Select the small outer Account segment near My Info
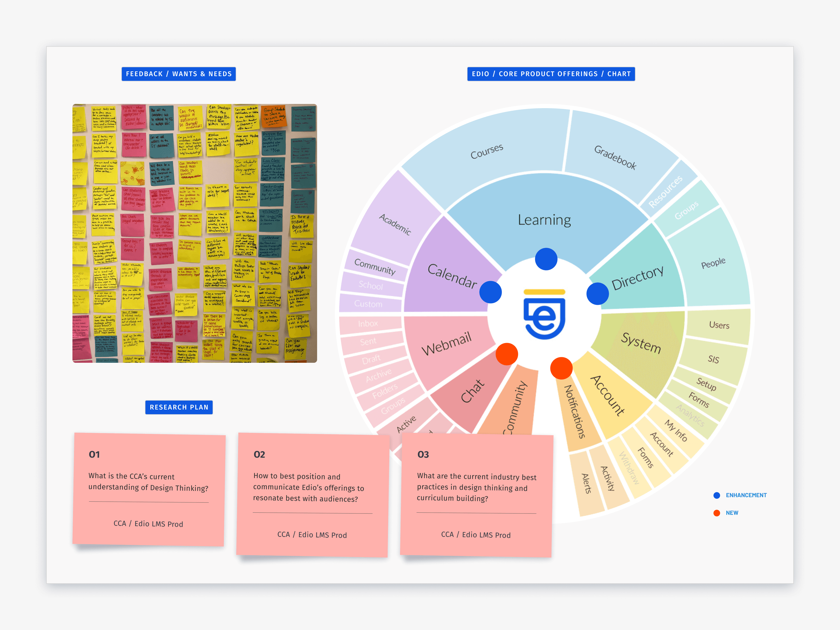This screenshot has width=840, height=630. point(662,444)
